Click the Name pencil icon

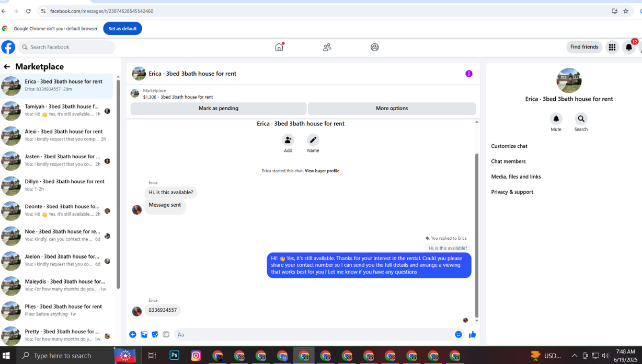313,140
